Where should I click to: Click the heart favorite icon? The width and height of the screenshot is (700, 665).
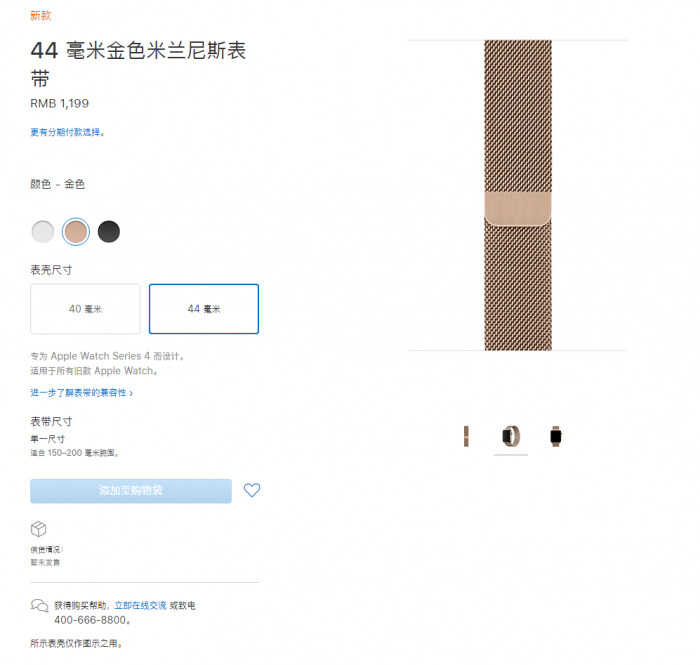[252, 490]
